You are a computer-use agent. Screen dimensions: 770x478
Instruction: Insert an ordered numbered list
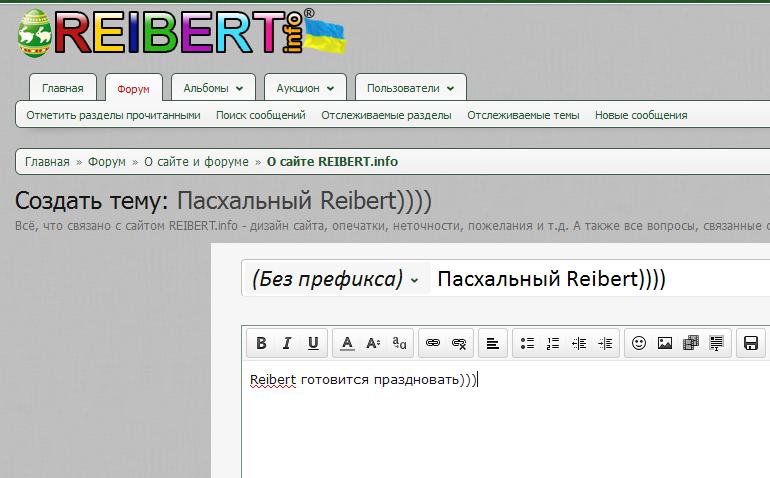[553, 343]
